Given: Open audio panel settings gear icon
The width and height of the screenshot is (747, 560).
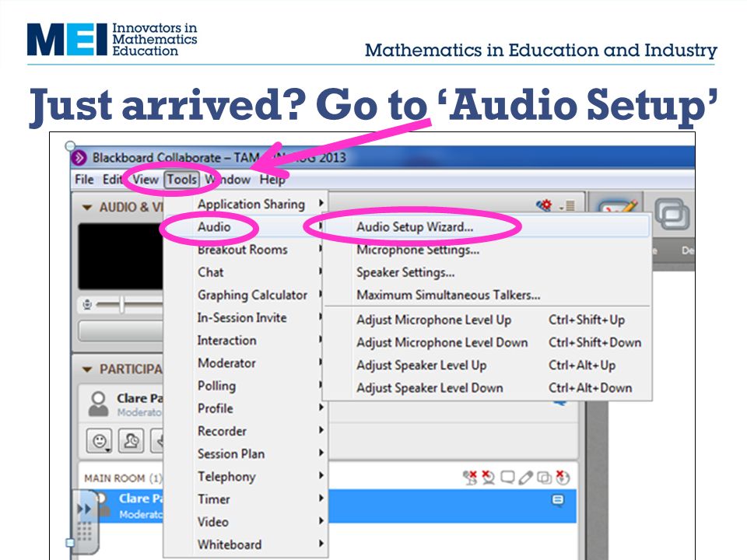Looking at the screenshot, I should [x=544, y=205].
